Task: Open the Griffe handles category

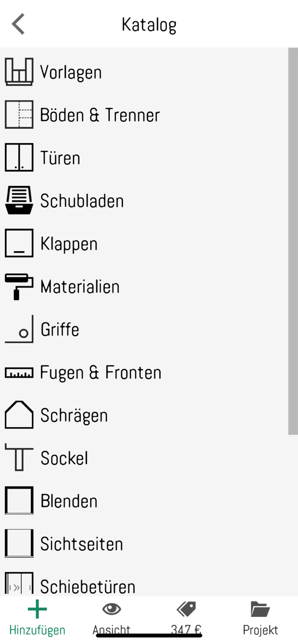Action: [x=60, y=329]
